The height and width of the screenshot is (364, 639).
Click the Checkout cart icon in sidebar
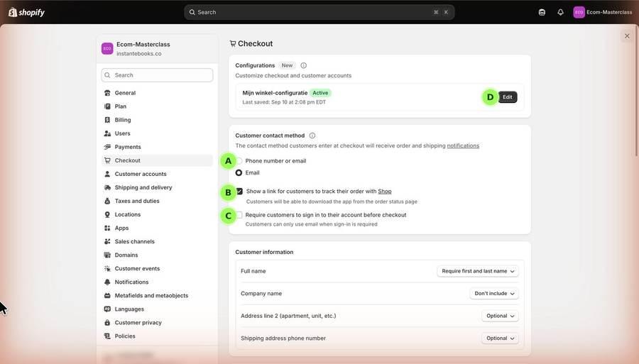point(107,160)
